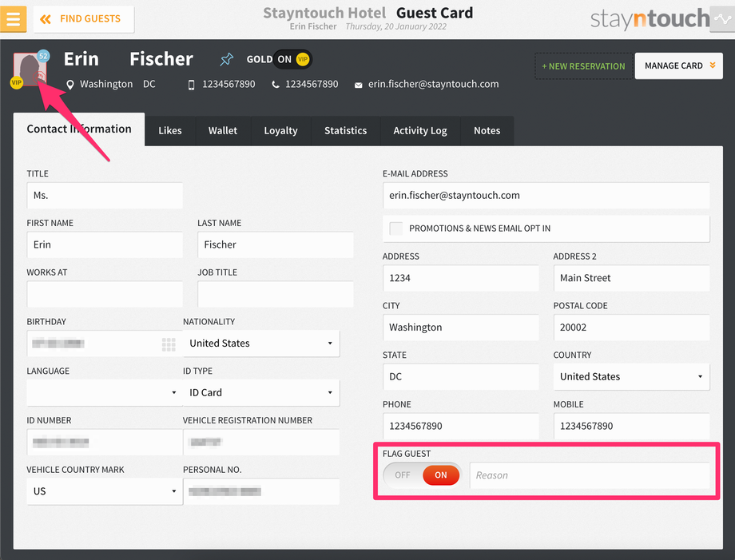Click Erin Fischer's guest avatar photo

30,70
